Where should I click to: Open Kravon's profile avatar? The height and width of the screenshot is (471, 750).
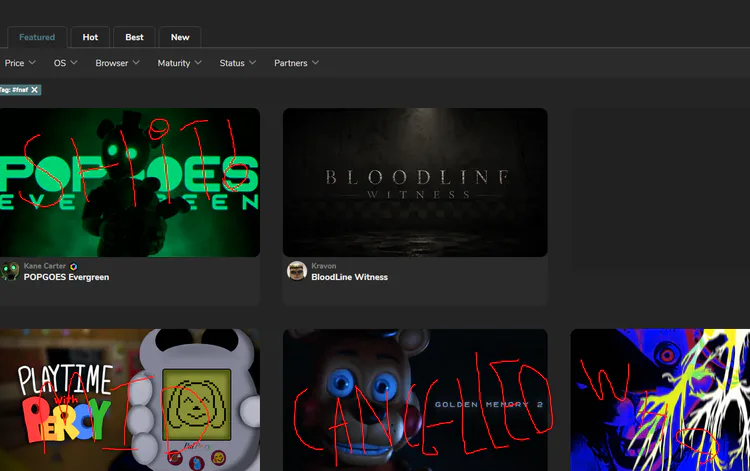click(297, 271)
